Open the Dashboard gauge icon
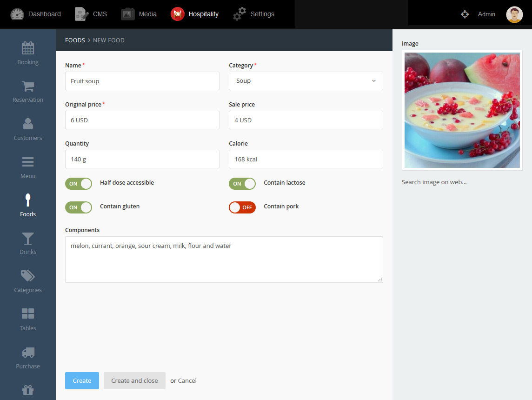Viewport: 532px width, 400px height. coord(17,14)
